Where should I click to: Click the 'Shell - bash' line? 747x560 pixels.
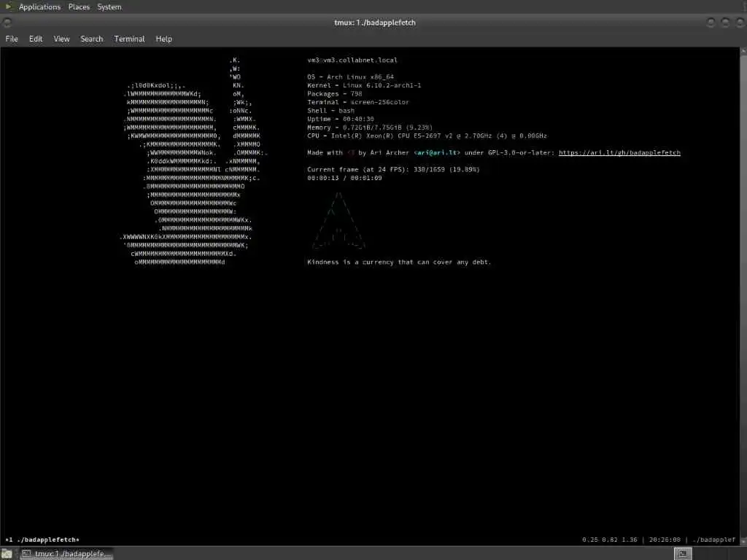(330, 111)
